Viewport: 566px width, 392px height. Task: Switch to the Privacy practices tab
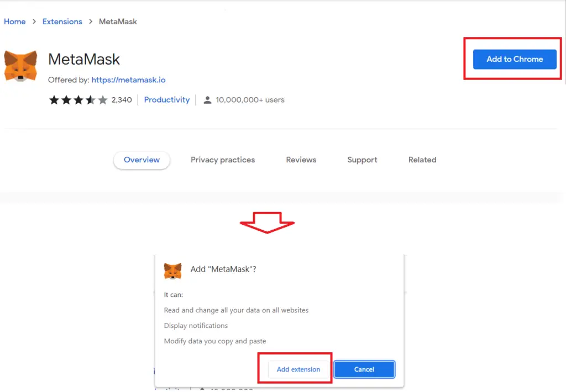click(x=223, y=160)
